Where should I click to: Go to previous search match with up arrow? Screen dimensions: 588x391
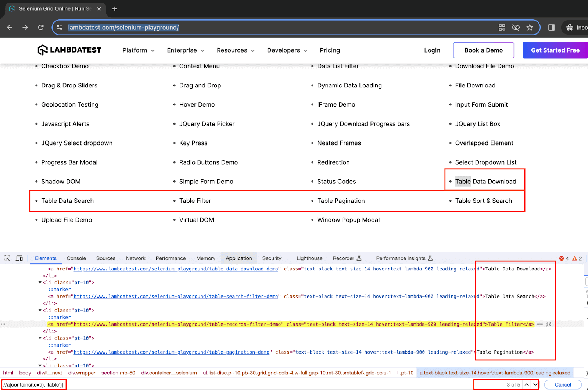point(527,384)
